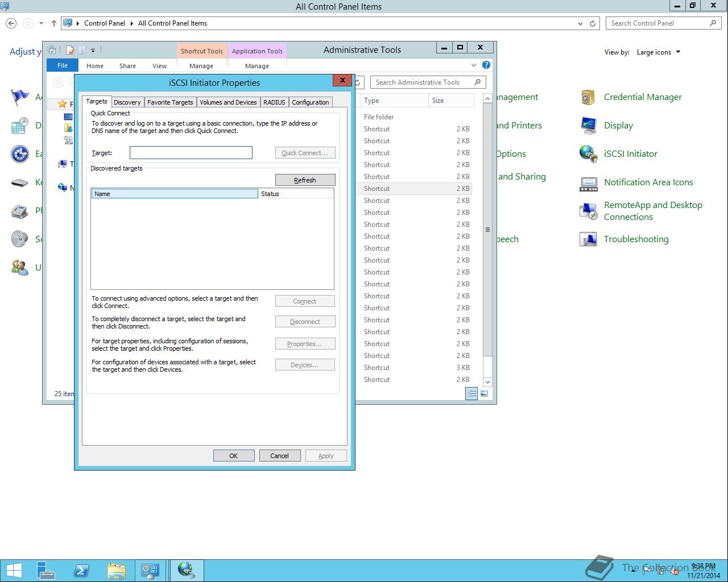Switch Administrative Tools to details view

pos(471,393)
